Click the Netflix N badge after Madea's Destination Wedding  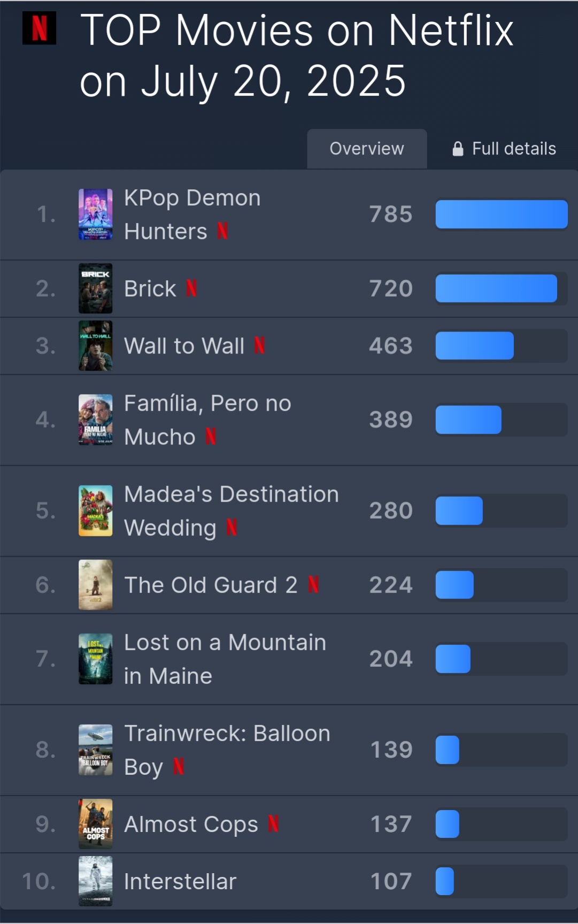(x=232, y=527)
